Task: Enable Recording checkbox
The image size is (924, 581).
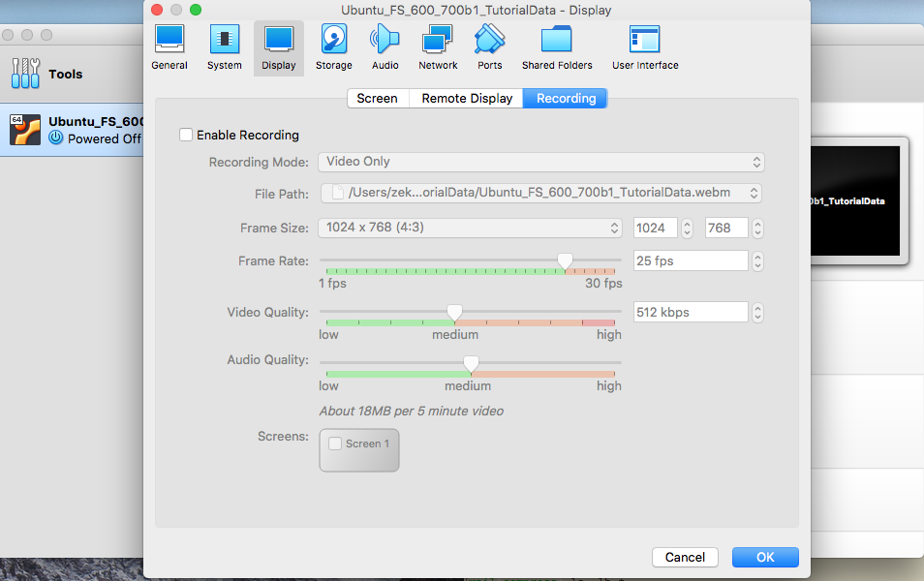Action: point(186,135)
